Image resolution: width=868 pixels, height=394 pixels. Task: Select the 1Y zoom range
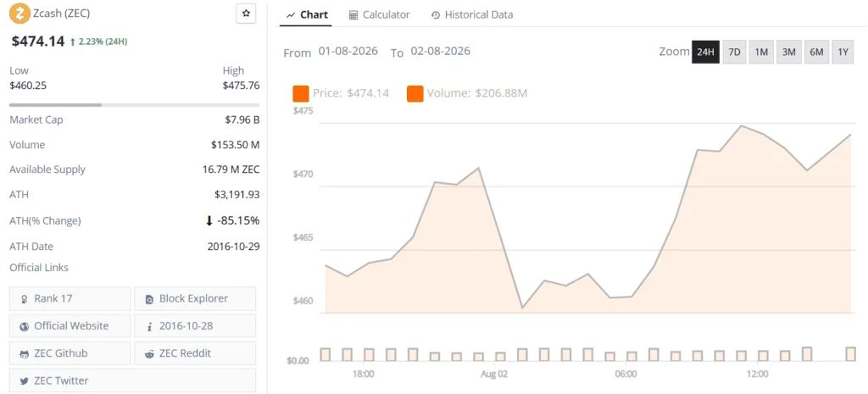(x=843, y=52)
